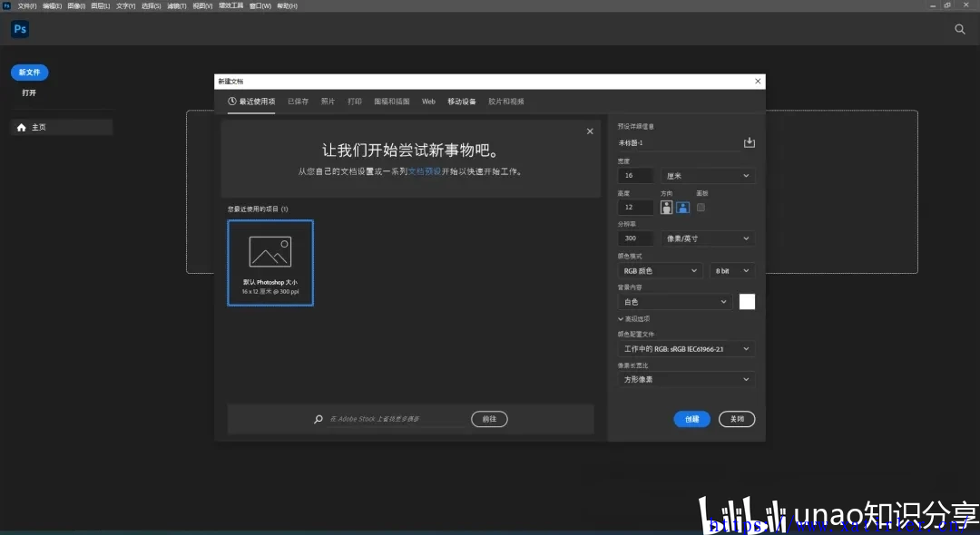Click the 新文件 button in the home sidebar
This screenshot has width=980, height=535.
29,73
